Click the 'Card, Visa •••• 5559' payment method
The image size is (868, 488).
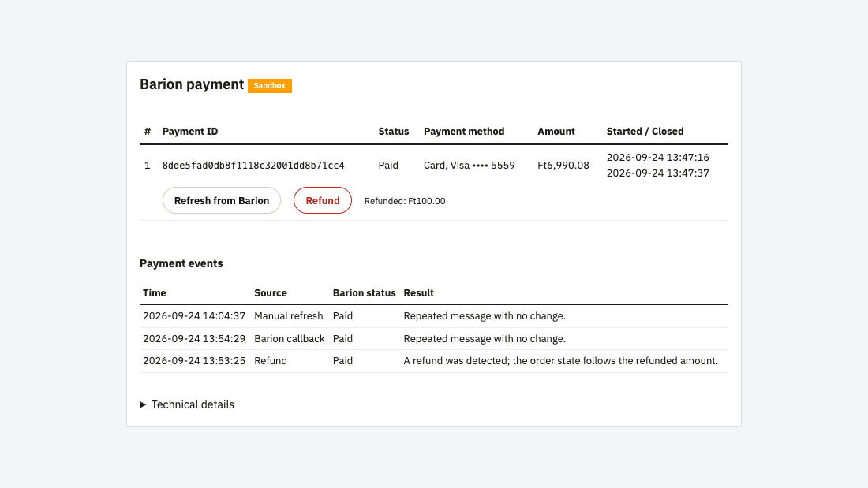tap(470, 166)
